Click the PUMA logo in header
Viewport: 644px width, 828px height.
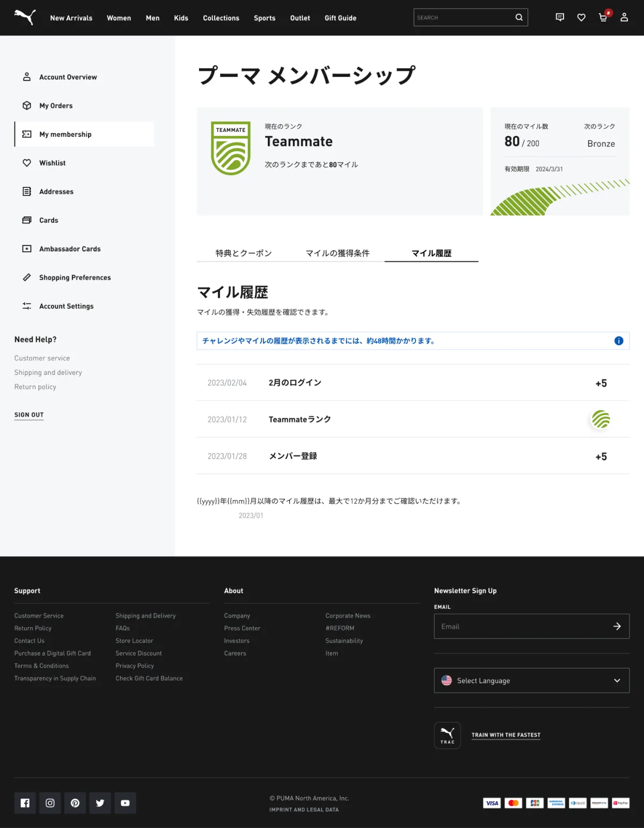tap(25, 17)
